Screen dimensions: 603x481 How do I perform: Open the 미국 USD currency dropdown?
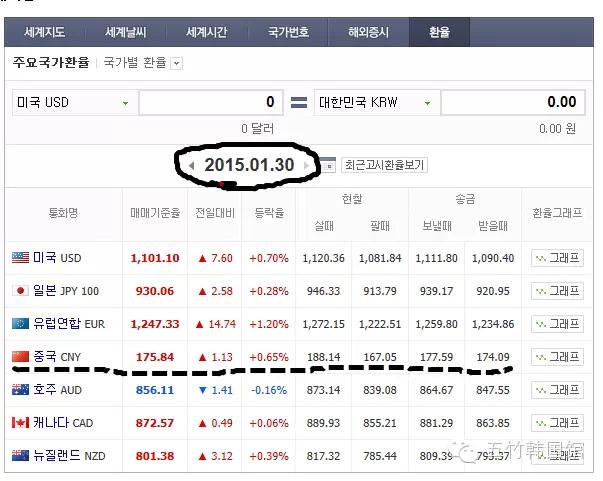(125, 102)
